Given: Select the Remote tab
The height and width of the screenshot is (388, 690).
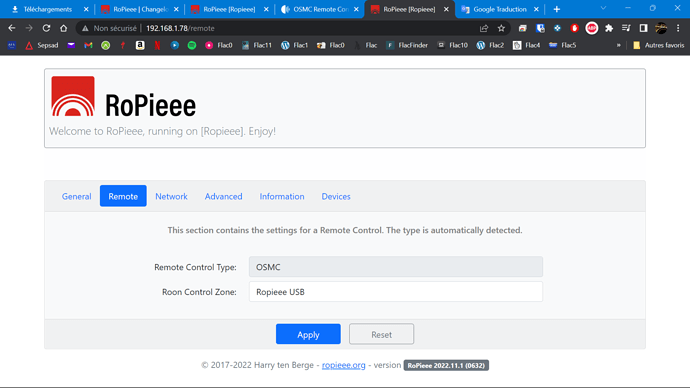Looking at the screenshot, I should (x=123, y=196).
